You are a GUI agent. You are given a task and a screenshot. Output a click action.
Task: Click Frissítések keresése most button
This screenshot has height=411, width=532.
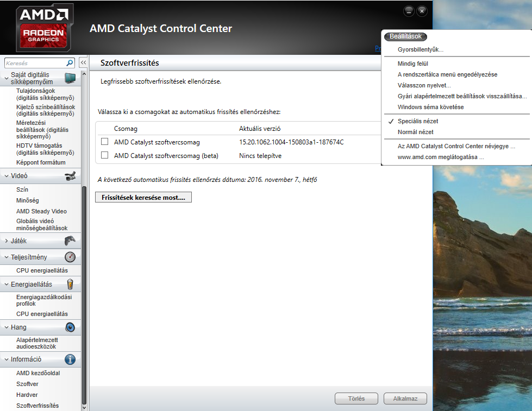coord(143,198)
